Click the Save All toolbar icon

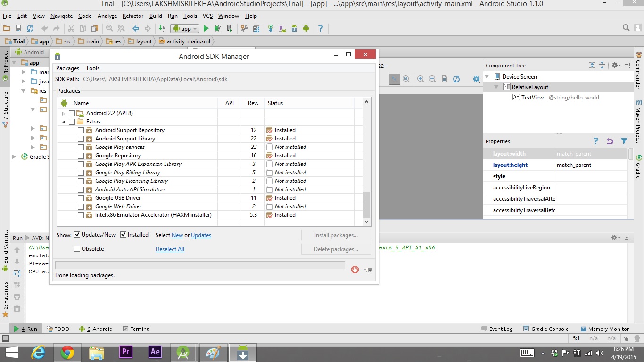pos(18,29)
